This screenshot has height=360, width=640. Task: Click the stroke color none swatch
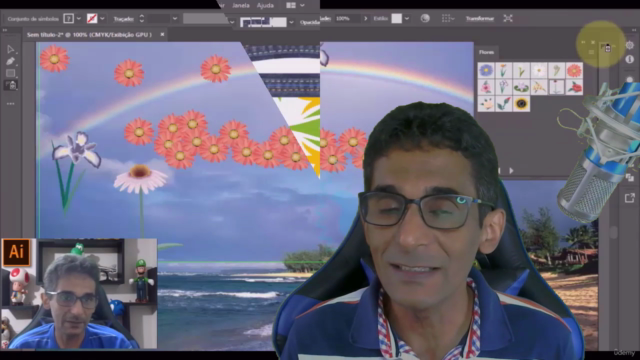tap(92, 19)
